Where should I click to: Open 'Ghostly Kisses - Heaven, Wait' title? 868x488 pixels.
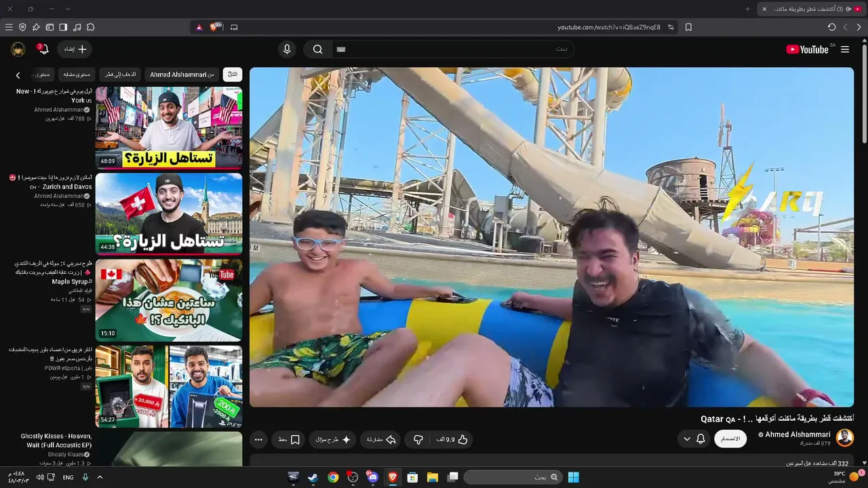(x=56, y=441)
